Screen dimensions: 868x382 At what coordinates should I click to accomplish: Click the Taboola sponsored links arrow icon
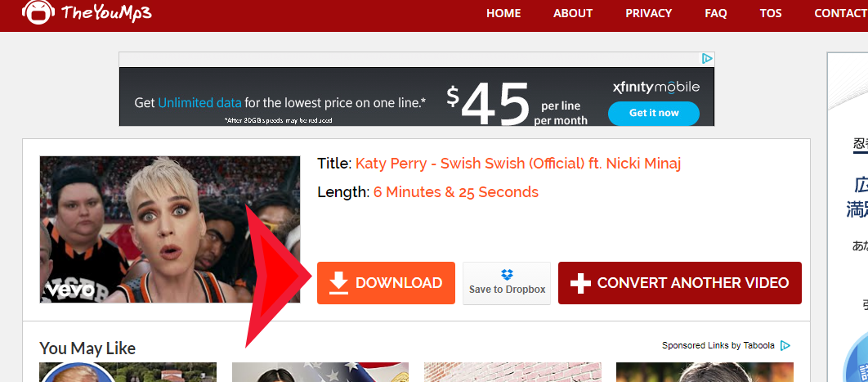(x=785, y=345)
